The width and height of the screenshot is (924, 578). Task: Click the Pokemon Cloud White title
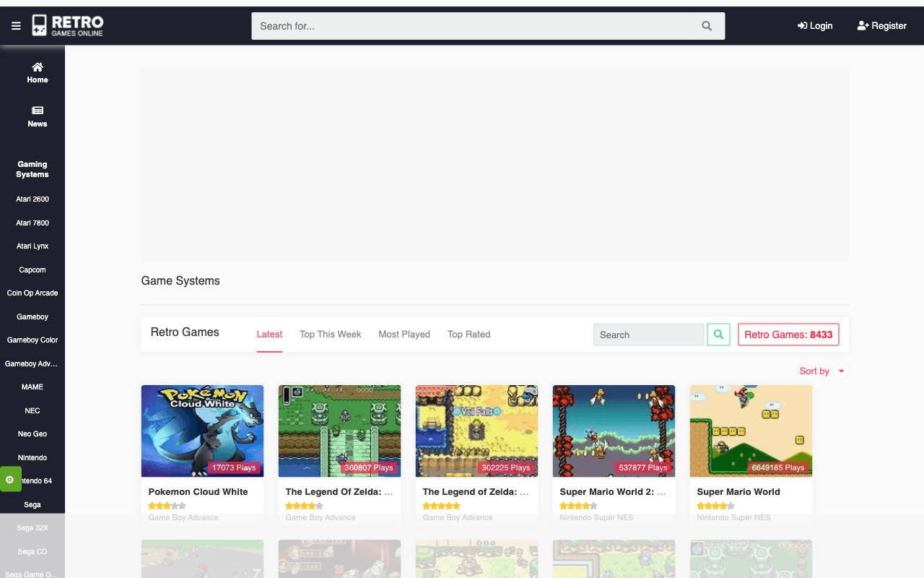(x=198, y=492)
